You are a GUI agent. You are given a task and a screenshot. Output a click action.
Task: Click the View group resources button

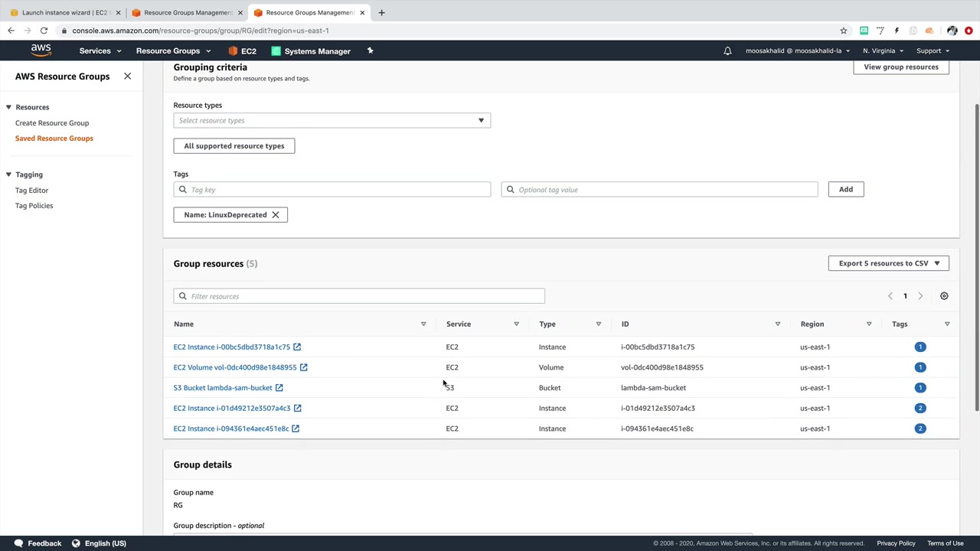pos(901,67)
